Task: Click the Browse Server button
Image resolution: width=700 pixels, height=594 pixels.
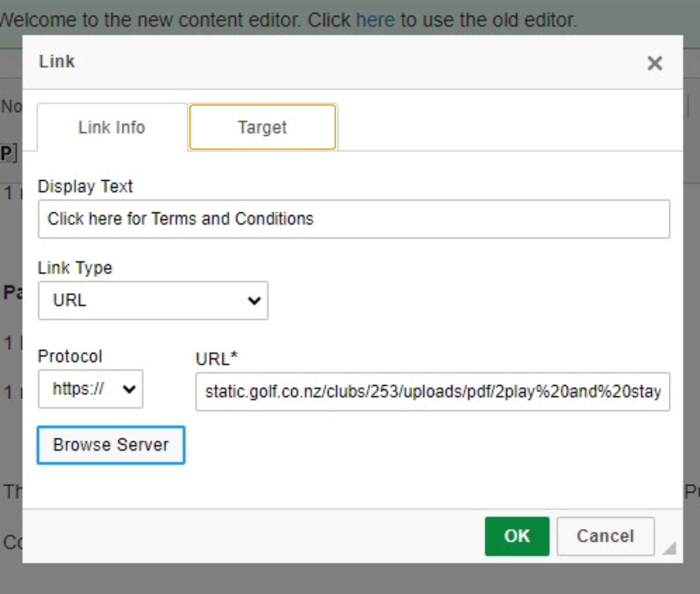Action: point(111,445)
